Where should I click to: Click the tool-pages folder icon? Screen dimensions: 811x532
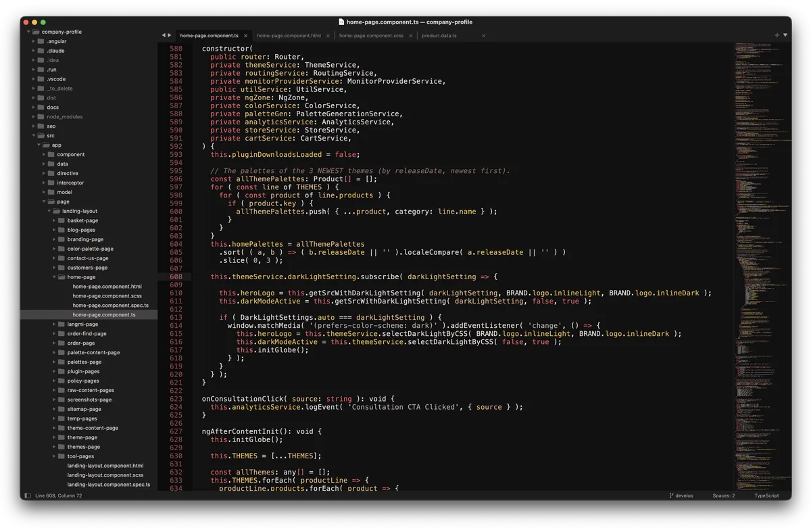click(x=61, y=456)
